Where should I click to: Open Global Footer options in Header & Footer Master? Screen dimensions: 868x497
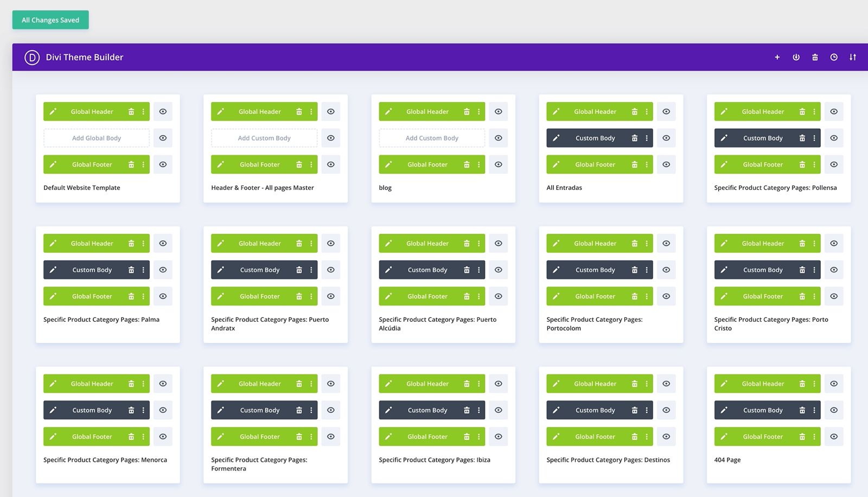[311, 164]
